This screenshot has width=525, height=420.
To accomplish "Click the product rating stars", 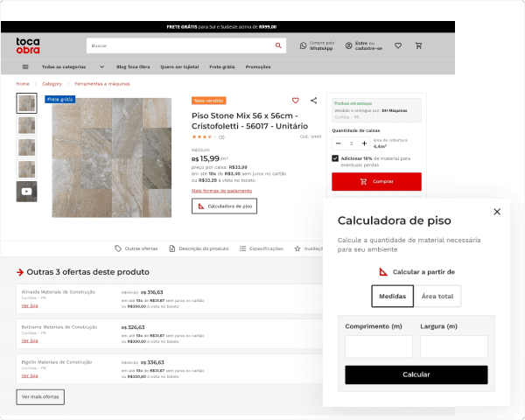I will coord(204,137).
